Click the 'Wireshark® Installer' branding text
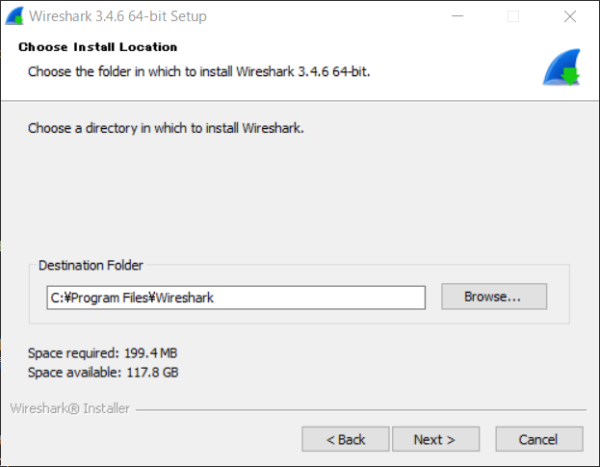 click(x=70, y=408)
